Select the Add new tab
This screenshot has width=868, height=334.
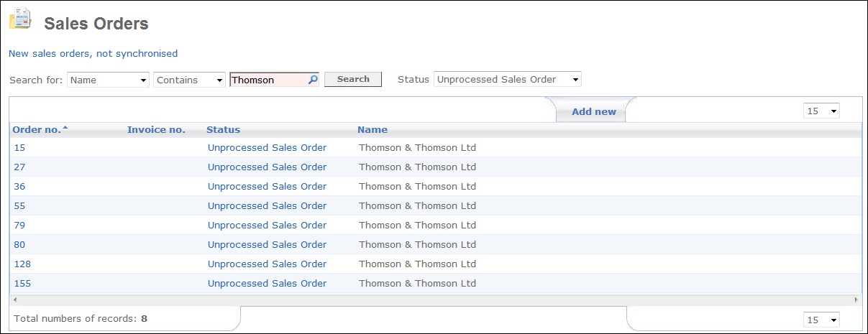[x=594, y=111]
